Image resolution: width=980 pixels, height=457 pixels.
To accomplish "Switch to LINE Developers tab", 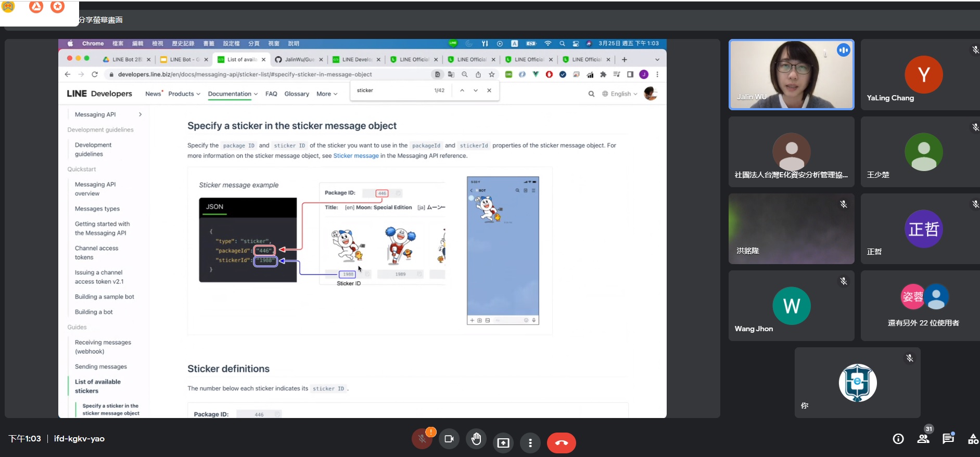I will pos(357,59).
